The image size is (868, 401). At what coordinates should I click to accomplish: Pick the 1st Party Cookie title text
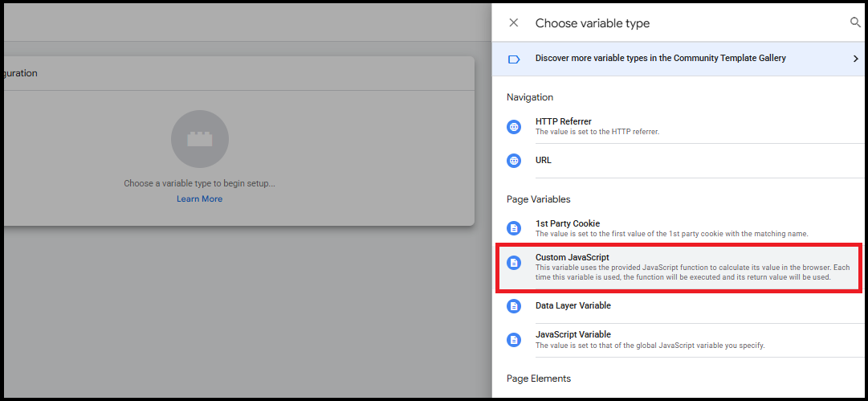point(567,223)
